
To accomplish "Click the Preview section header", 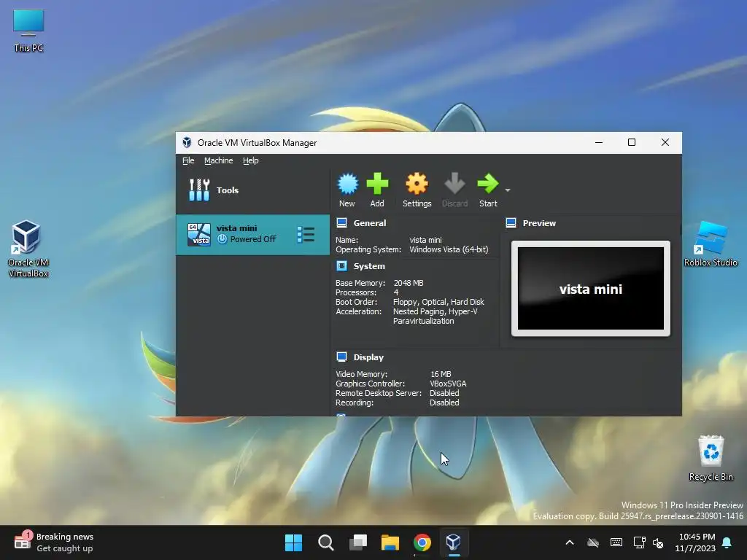I will [539, 223].
